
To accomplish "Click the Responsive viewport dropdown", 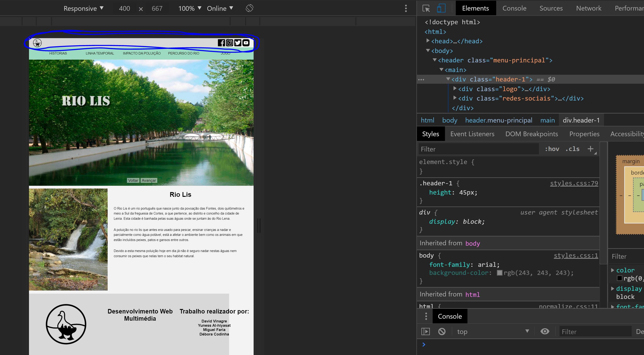I will pos(83,8).
